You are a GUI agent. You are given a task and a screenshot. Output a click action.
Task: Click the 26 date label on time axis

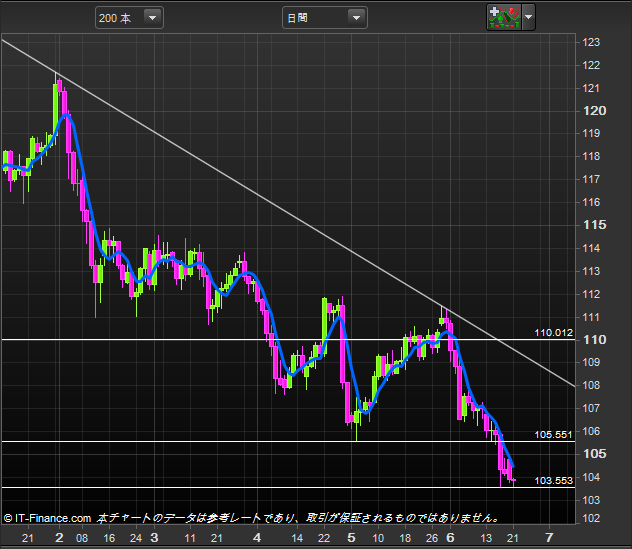click(x=432, y=538)
